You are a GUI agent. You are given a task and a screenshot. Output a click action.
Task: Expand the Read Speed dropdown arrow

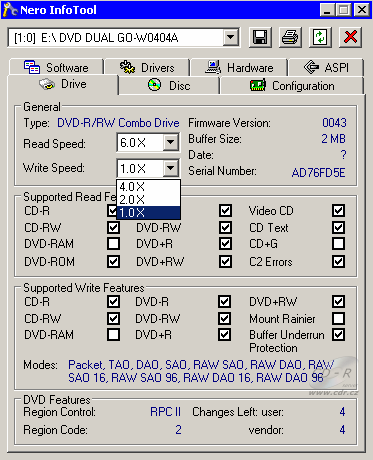(x=171, y=142)
